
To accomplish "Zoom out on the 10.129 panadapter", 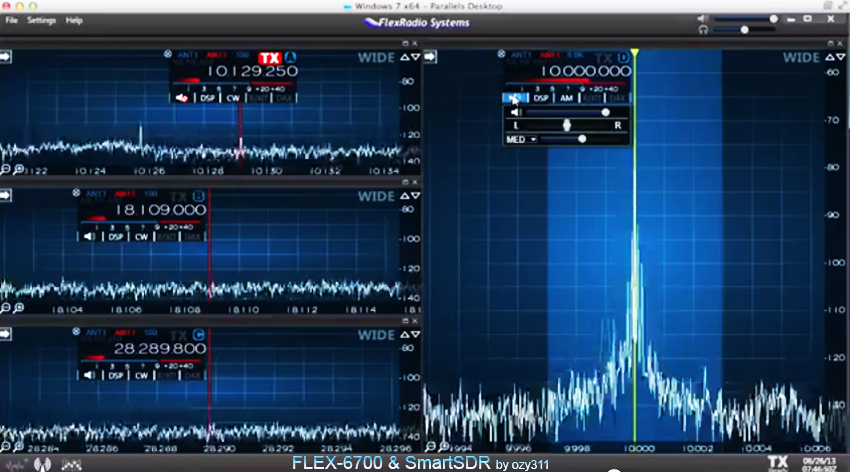I will [5, 170].
